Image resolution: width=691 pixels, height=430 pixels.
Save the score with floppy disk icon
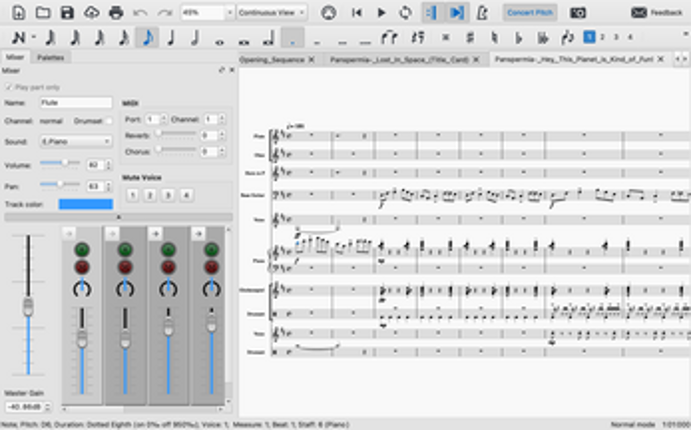[67, 12]
